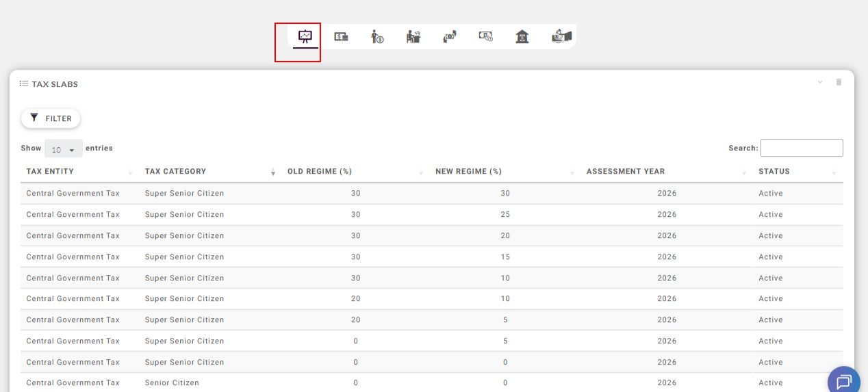Viewport: 868px width, 392px height.
Task: Click the Filter button
Action: pos(51,118)
